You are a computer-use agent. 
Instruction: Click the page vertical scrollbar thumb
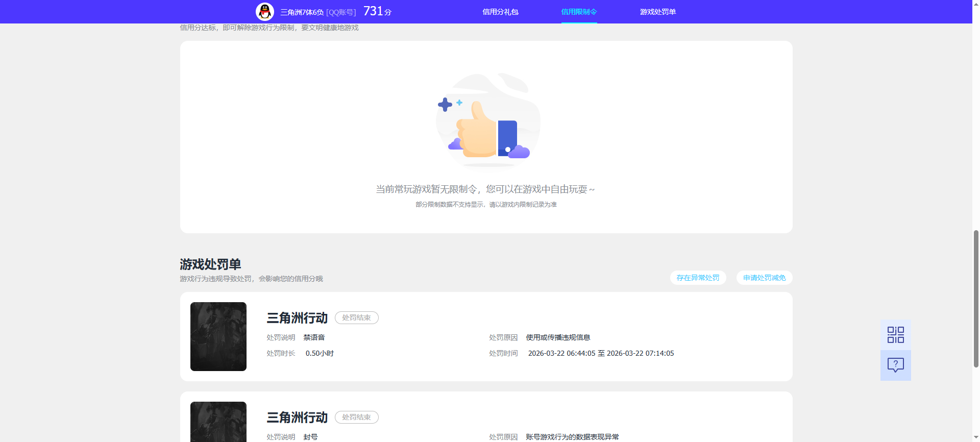[x=976, y=299]
